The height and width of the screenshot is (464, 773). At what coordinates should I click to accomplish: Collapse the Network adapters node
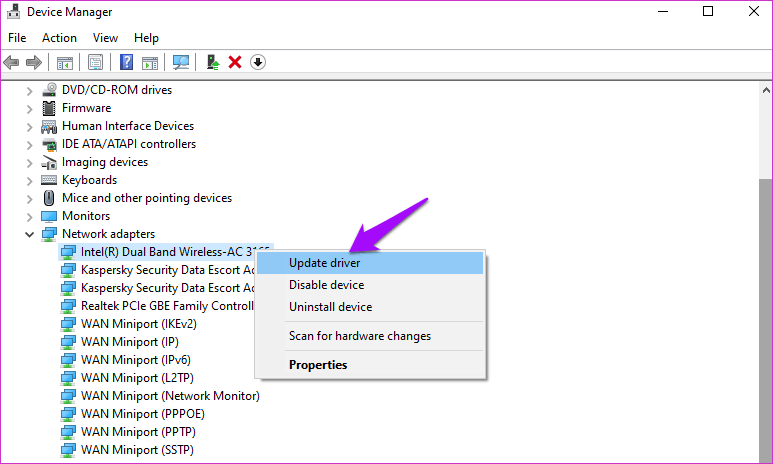[x=30, y=235]
